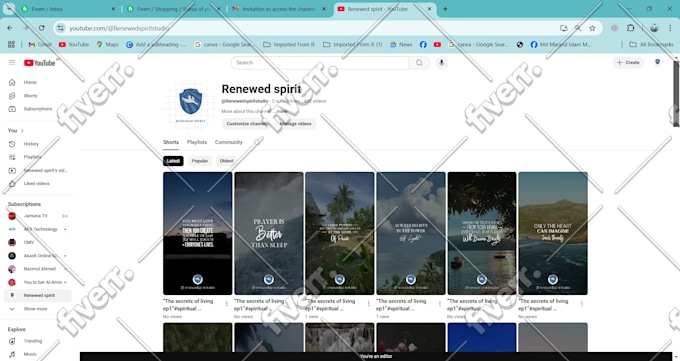Switch to the Fiverr / Shopping browser tab
The image size is (680, 361).
click(x=173, y=9)
